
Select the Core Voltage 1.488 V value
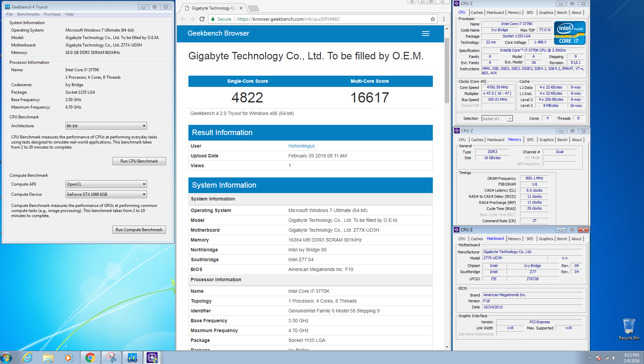pos(540,42)
